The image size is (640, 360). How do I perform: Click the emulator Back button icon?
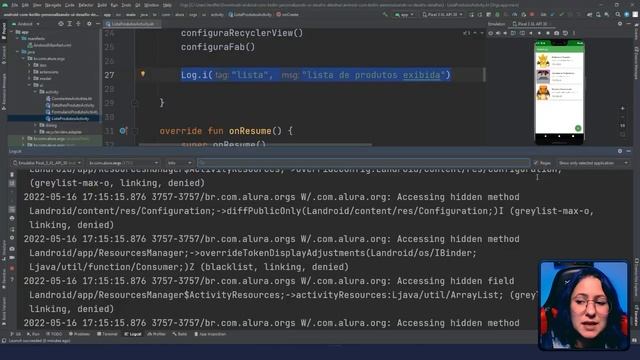pos(531,33)
